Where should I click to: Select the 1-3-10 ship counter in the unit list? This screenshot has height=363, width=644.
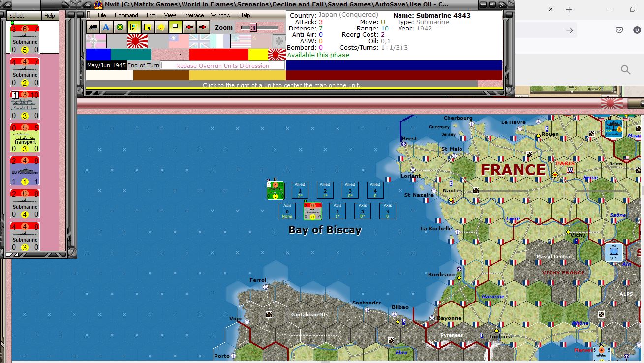click(25, 105)
